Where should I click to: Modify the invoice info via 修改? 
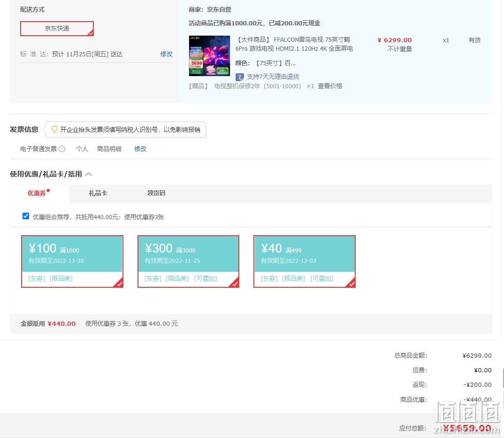140,148
